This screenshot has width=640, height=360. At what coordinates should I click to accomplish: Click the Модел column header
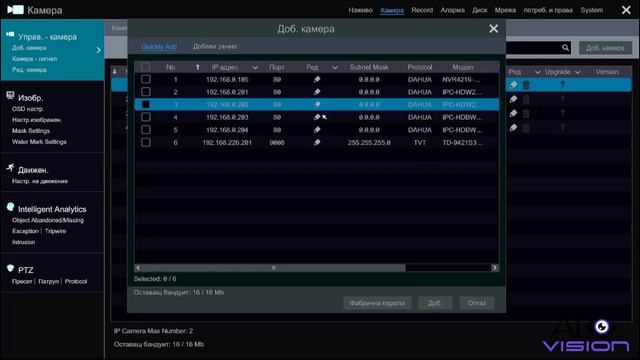(463, 67)
